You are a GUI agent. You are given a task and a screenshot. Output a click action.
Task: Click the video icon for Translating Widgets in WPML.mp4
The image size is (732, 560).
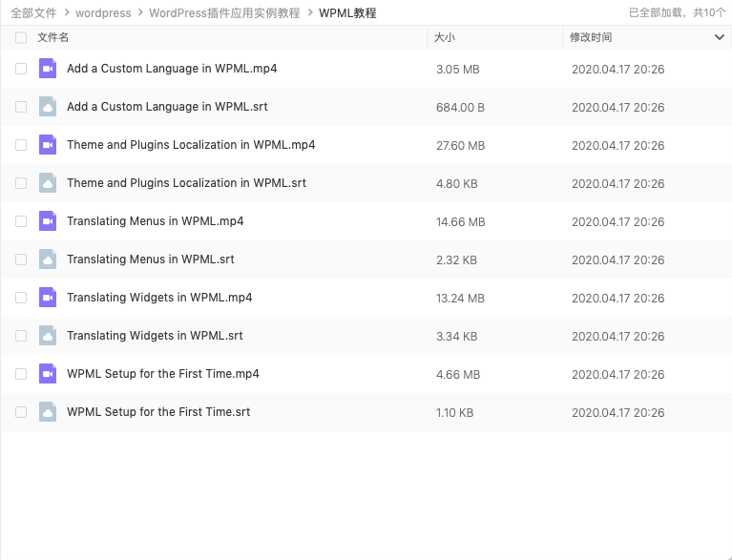click(x=48, y=298)
